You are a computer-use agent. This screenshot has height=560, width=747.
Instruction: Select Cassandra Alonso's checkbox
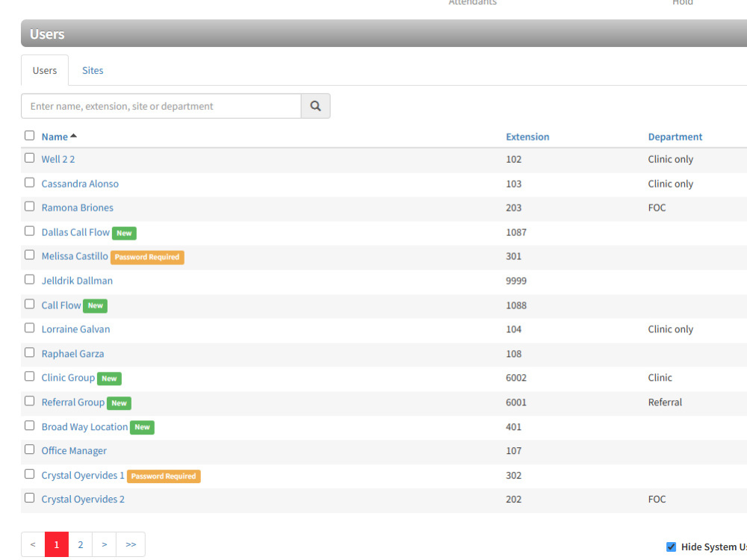coord(30,183)
